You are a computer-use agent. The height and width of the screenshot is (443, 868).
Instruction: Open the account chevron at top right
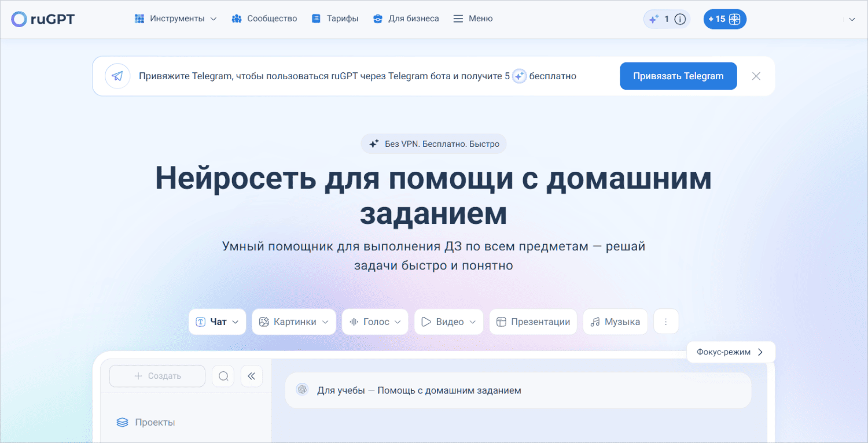point(852,19)
